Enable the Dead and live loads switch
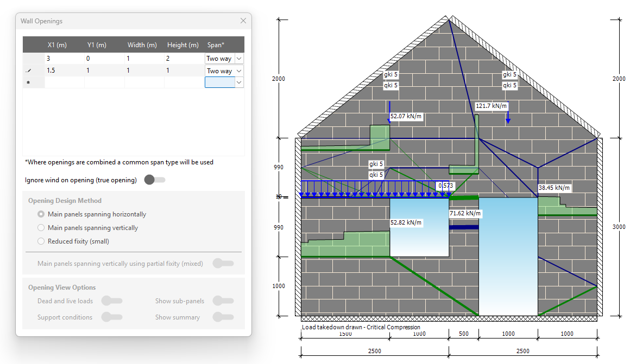 pyautogui.click(x=112, y=301)
